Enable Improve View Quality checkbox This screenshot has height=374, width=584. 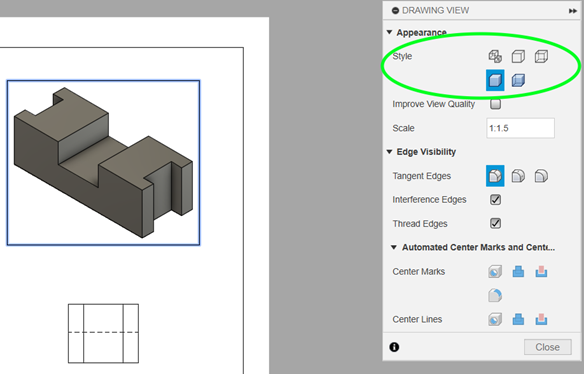coord(495,104)
